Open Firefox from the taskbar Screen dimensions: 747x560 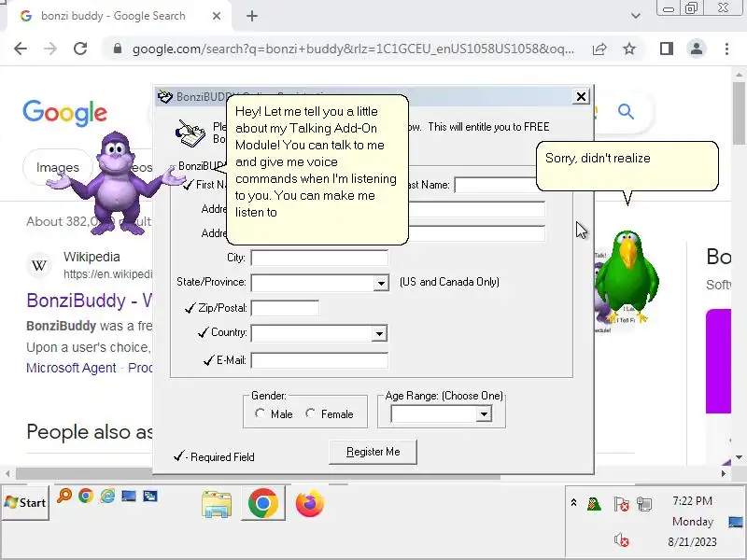pos(310,503)
